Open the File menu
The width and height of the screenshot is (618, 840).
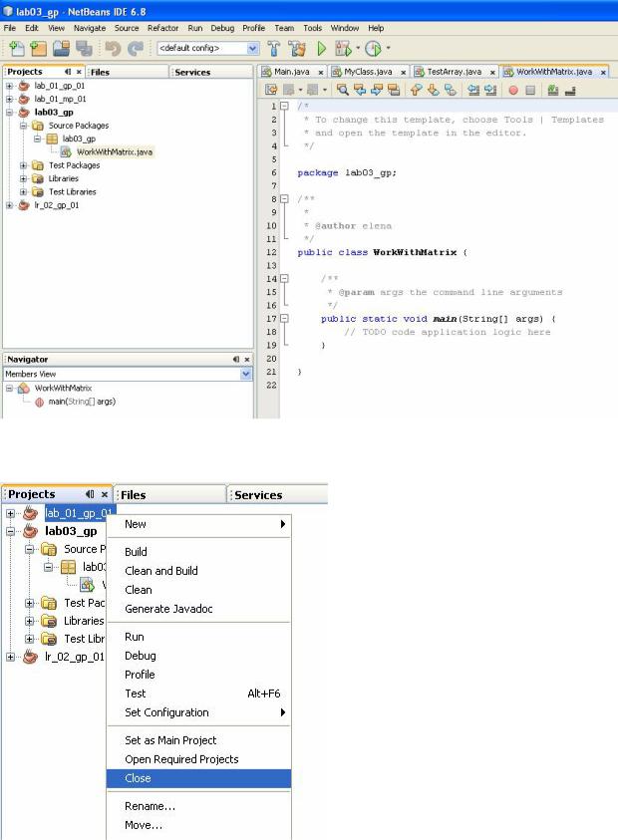(10, 28)
